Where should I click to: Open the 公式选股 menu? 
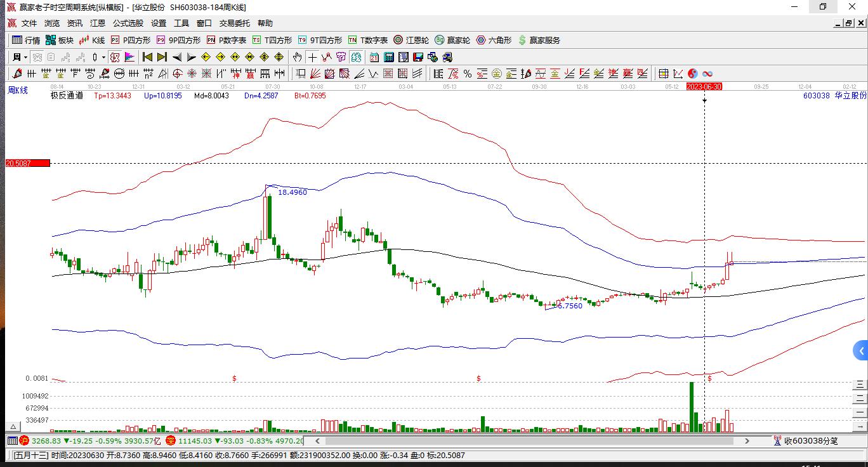pyautogui.click(x=128, y=23)
